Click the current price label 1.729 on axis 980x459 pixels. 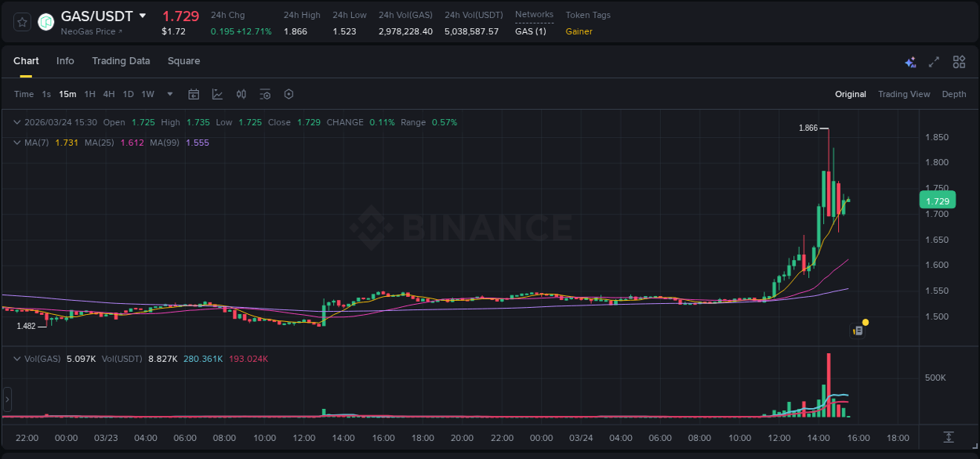(x=937, y=201)
